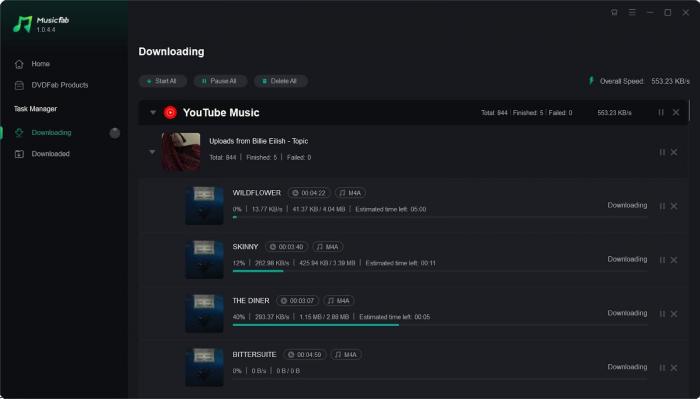Click the YouTube Music red logo icon
The image size is (700, 399).
pyautogui.click(x=170, y=112)
